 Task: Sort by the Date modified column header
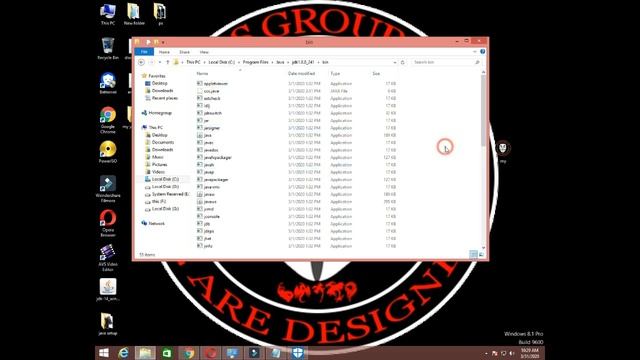301,73
